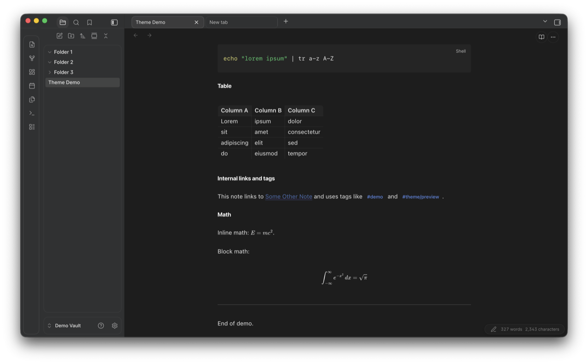
Task: Open the note's more options menu
Action: click(x=553, y=37)
